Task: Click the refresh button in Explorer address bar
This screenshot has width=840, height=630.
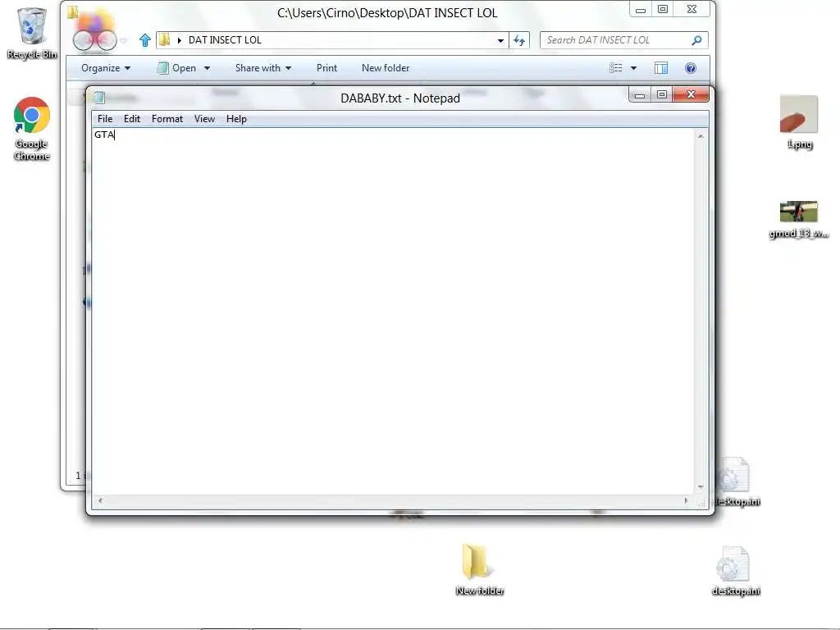Action: (x=519, y=40)
